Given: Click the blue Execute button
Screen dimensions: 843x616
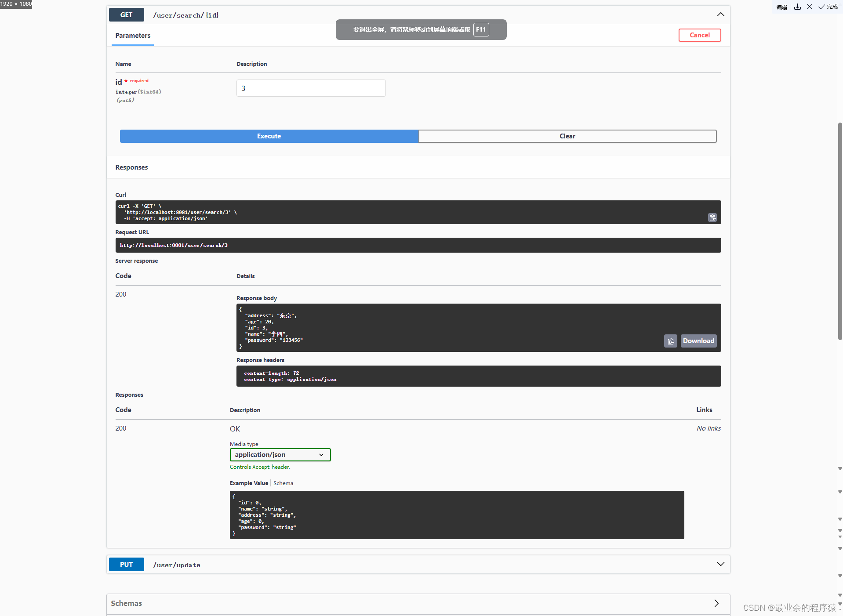Looking at the screenshot, I should click(x=269, y=136).
